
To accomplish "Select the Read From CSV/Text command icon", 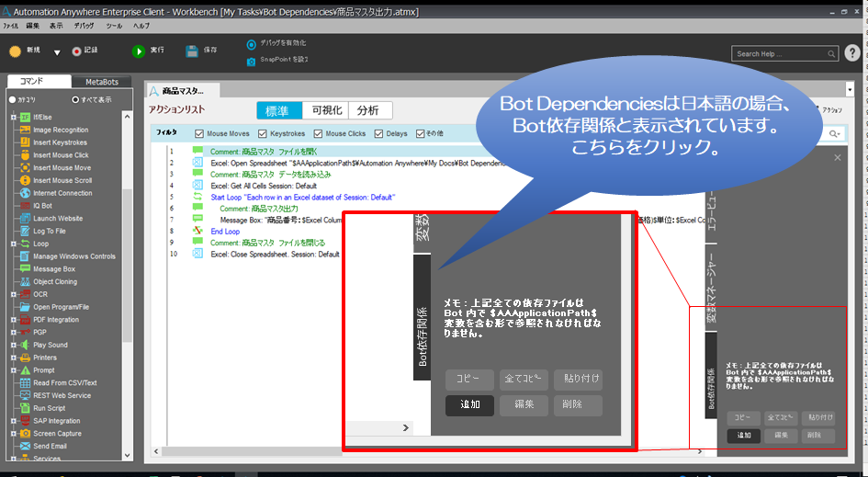I will tap(25, 383).
